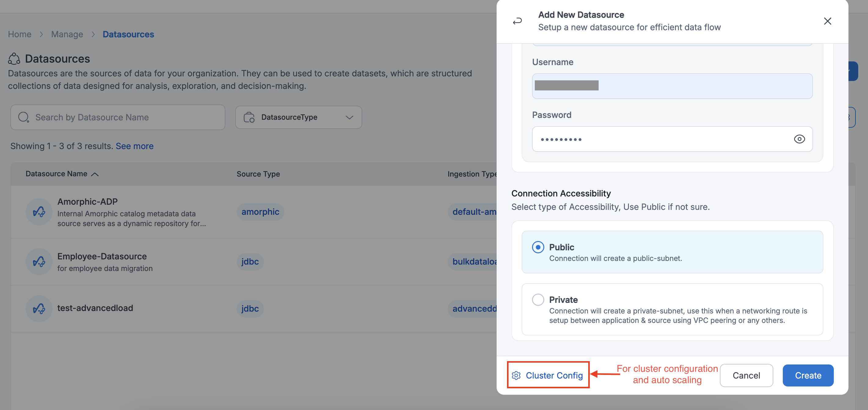Click the Home breadcrumb

click(20, 35)
